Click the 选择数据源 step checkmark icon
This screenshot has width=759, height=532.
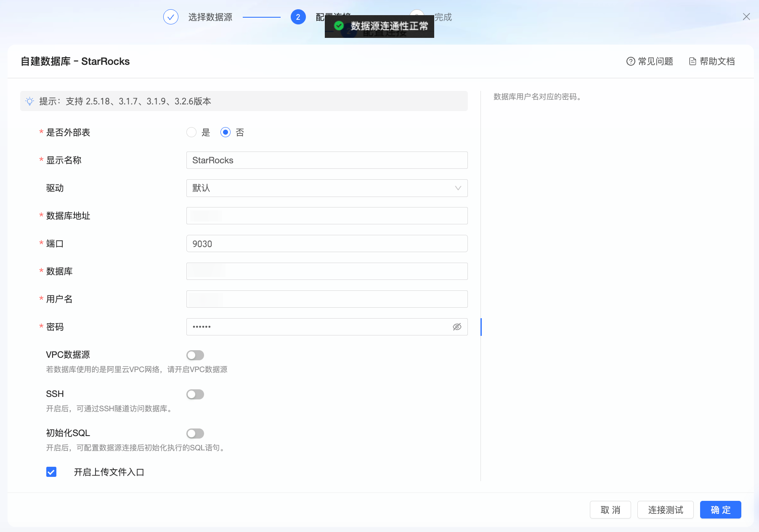coord(171,17)
